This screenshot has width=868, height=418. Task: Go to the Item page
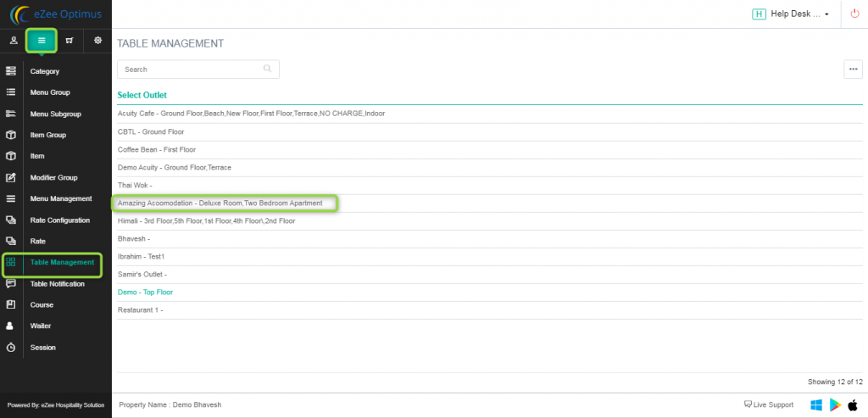[x=37, y=156]
